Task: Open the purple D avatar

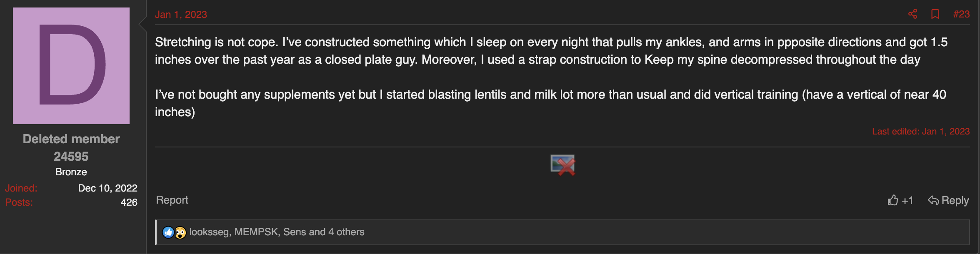Action: point(71,66)
